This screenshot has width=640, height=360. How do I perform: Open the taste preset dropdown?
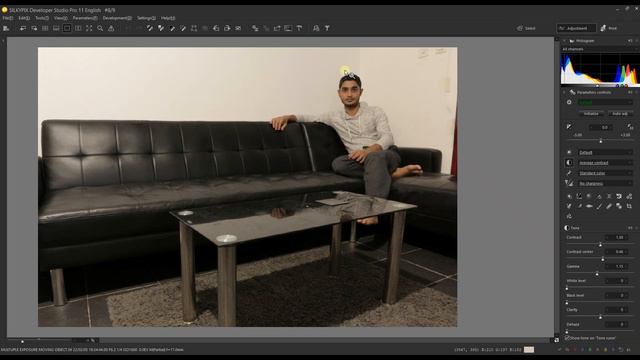coord(604,102)
